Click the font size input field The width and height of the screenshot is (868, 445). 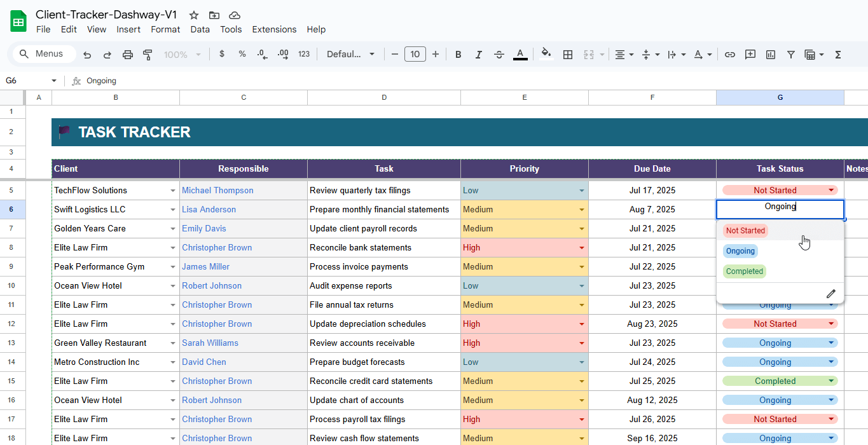(x=415, y=55)
